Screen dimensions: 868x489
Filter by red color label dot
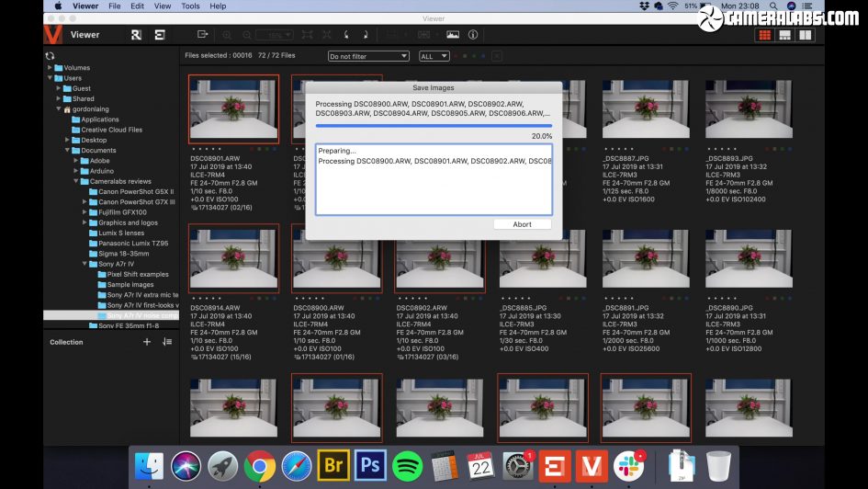point(456,56)
